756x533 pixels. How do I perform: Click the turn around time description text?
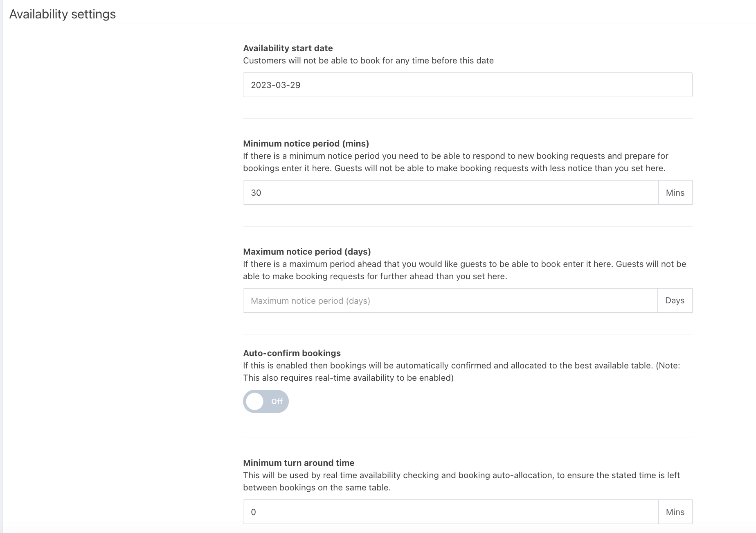click(x=461, y=481)
